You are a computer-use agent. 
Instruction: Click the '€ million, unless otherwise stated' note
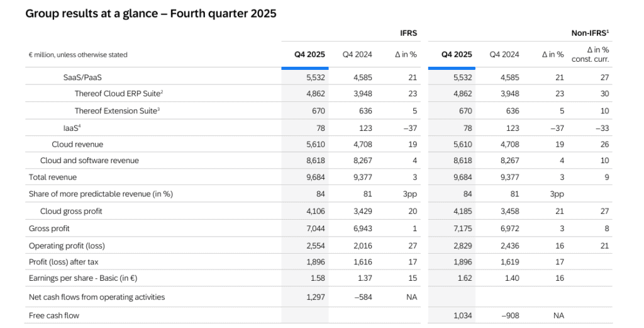(x=78, y=55)
